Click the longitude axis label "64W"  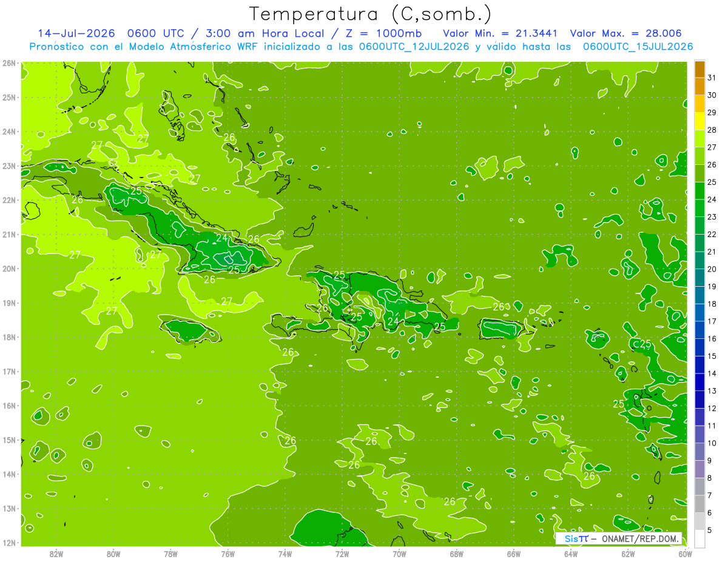(x=571, y=553)
